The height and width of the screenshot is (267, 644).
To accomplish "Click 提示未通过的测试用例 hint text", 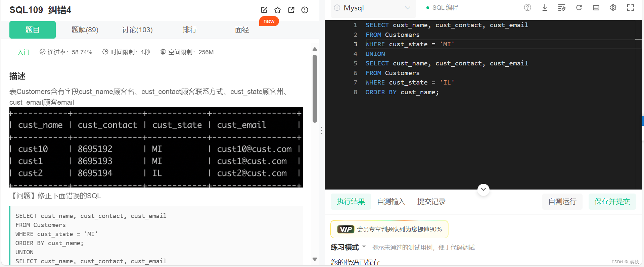I will [423, 248].
